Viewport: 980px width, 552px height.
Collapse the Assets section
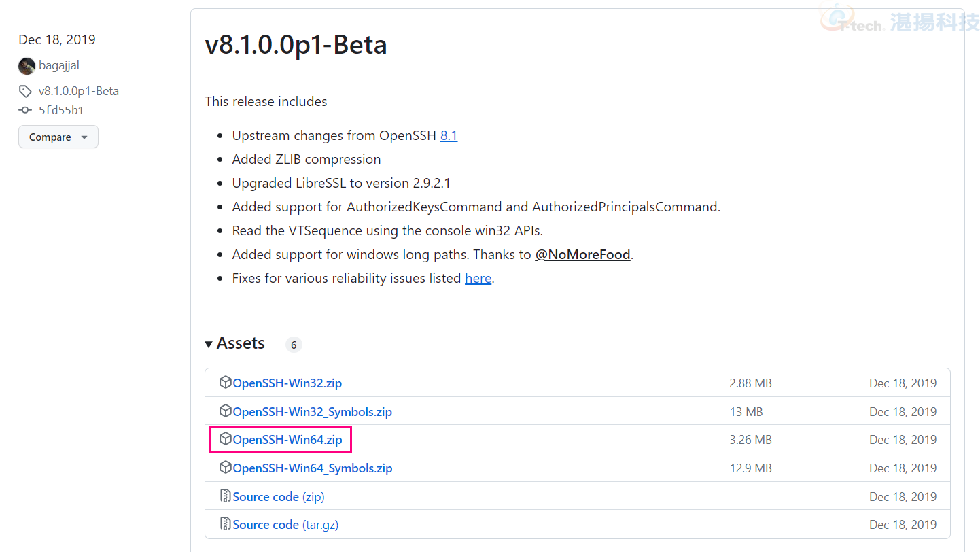tap(235, 343)
